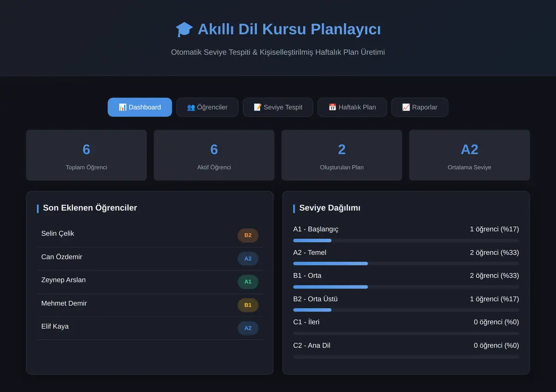
Task: Go to the Haftalık Plan tab
Action: pos(352,107)
